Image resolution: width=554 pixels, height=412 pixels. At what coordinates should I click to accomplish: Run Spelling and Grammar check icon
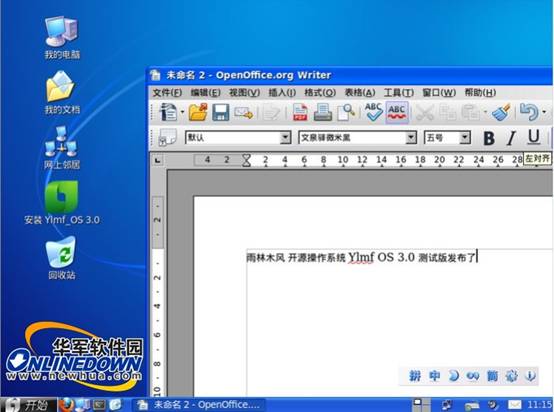click(373, 112)
